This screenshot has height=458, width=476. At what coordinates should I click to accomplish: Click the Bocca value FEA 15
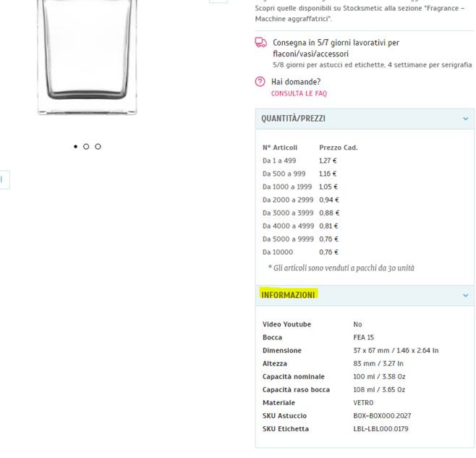364,337
